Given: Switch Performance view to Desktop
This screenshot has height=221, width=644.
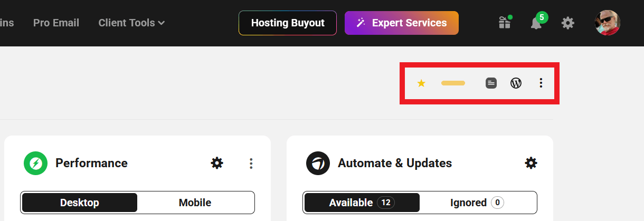Looking at the screenshot, I should point(80,203).
